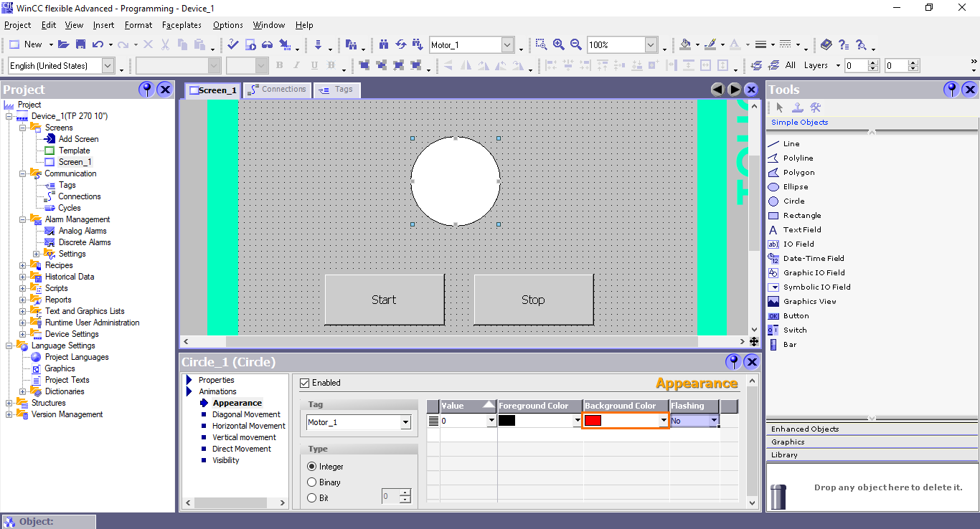Select the white circle on the canvas
Image resolution: width=980 pixels, height=529 pixels.
[456, 181]
